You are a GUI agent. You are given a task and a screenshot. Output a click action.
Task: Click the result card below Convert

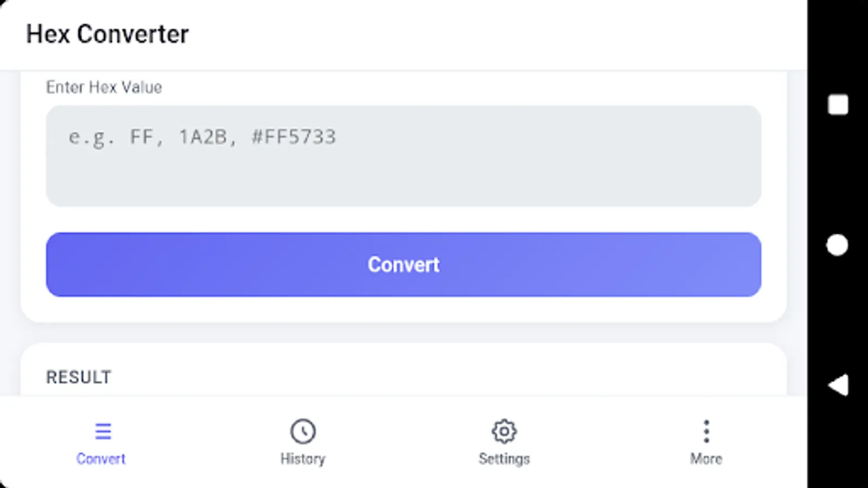(404, 371)
